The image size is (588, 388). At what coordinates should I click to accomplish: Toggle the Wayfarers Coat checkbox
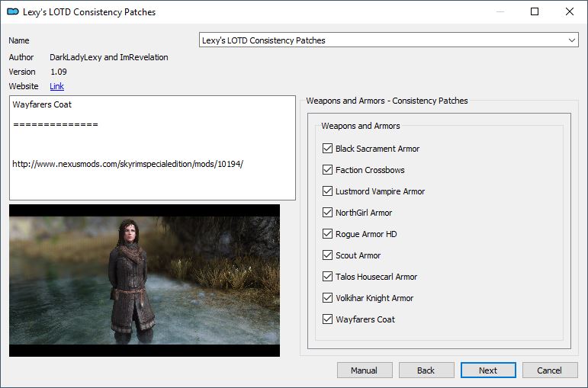327,319
